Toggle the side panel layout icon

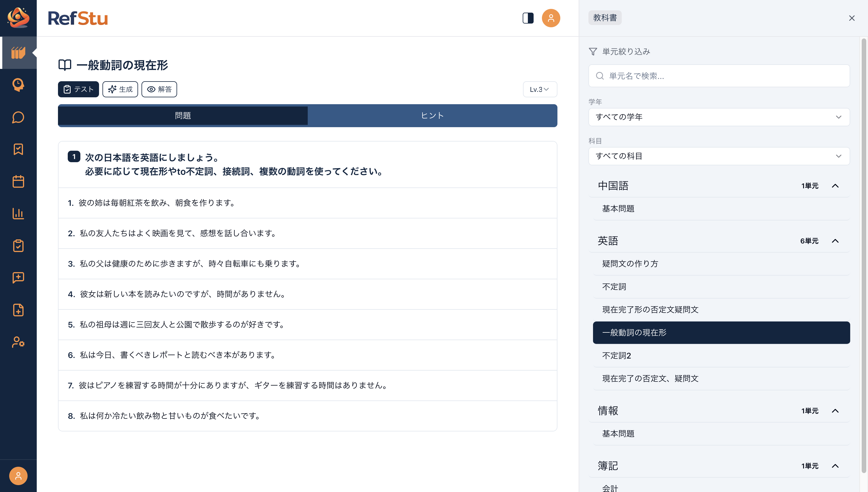pos(528,18)
